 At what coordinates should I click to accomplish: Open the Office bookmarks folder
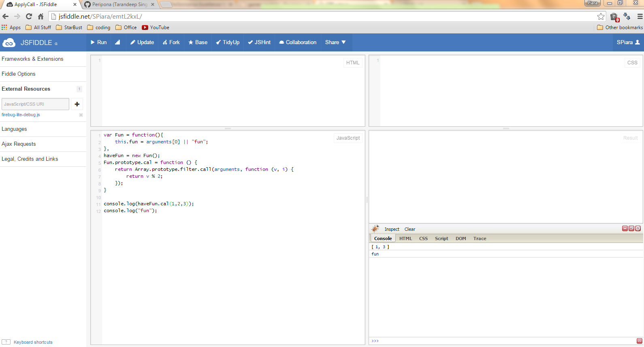click(126, 28)
